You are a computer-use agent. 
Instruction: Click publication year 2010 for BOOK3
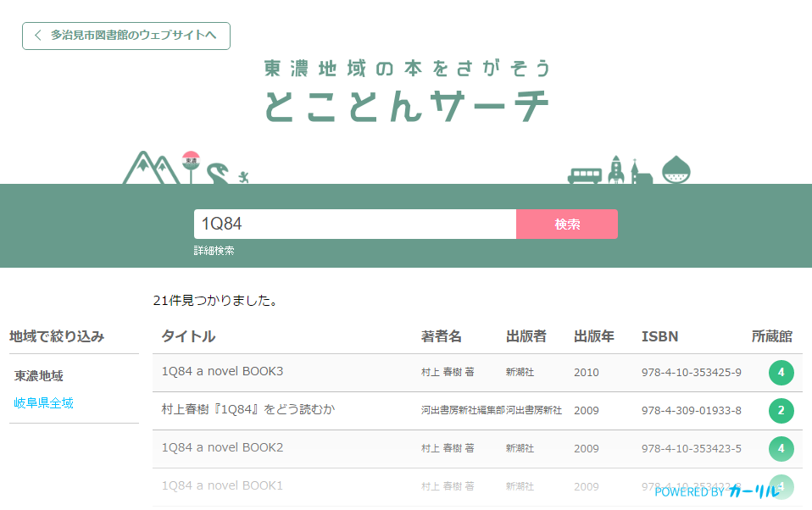tap(587, 372)
